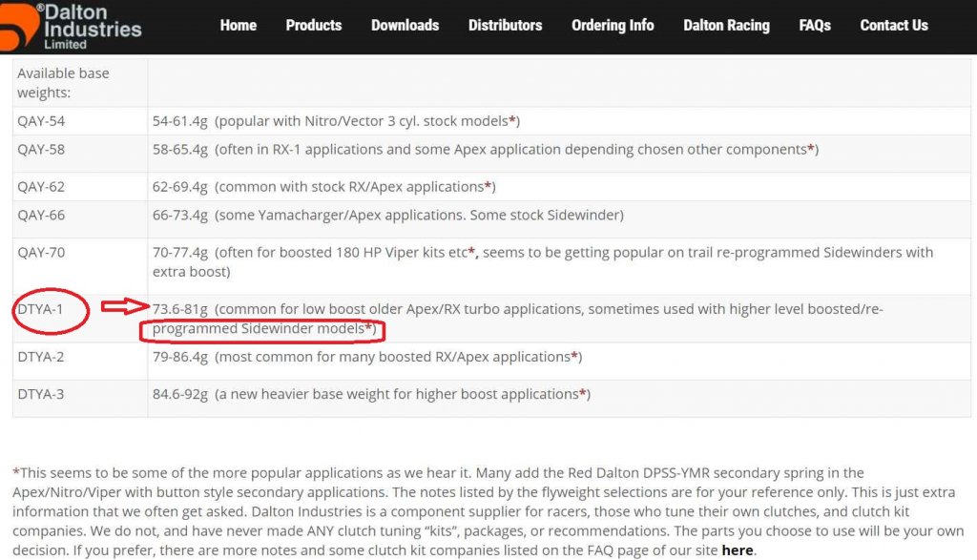Go to the FAQs page
The height and width of the screenshot is (560, 977).
click(x=815, y=26)
